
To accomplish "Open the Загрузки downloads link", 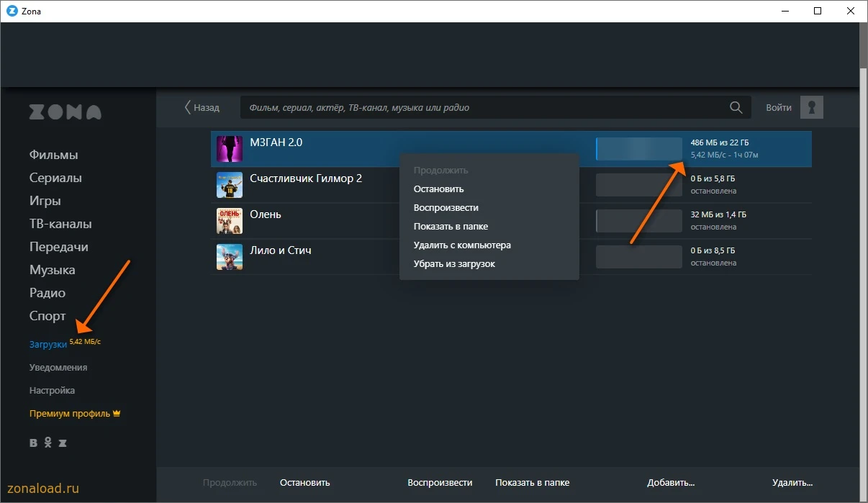I will [48, 344].
